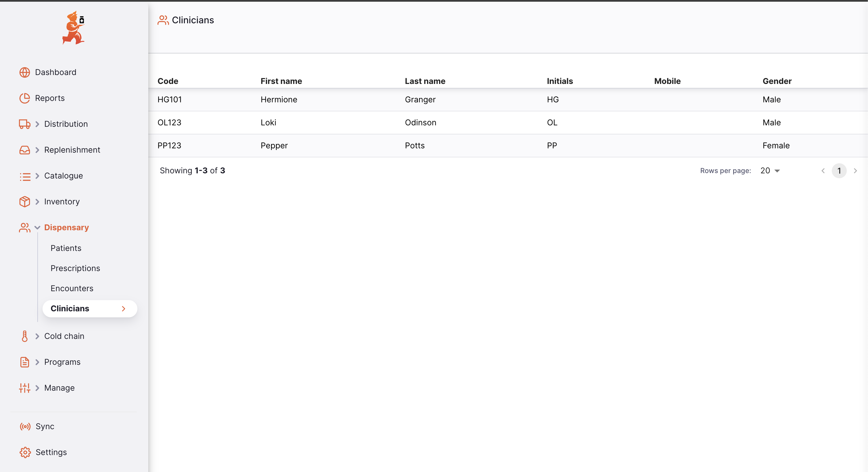
Task: Click the mSupply logo at top of sidebar
Action: point(74,28)
